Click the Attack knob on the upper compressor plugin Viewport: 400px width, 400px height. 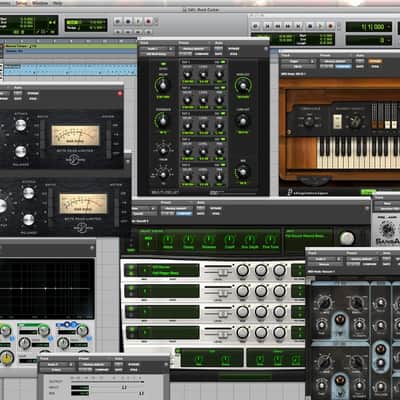pyautogui.click(x=21, y=125)
